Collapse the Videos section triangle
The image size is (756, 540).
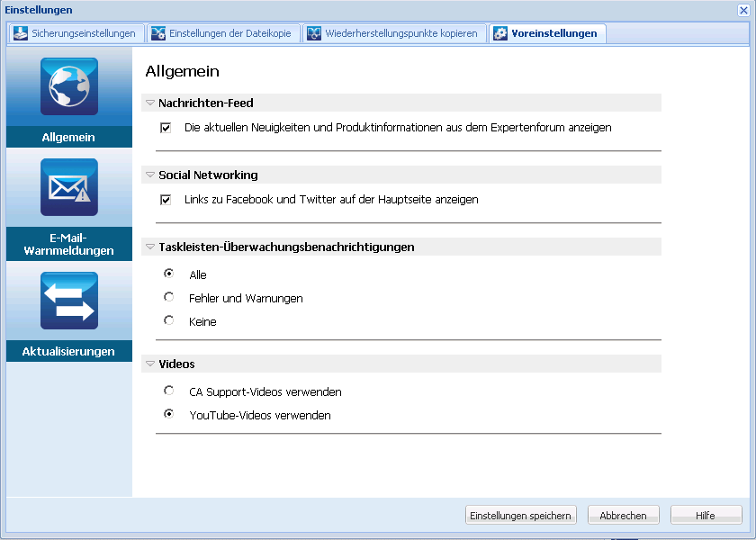150,364
